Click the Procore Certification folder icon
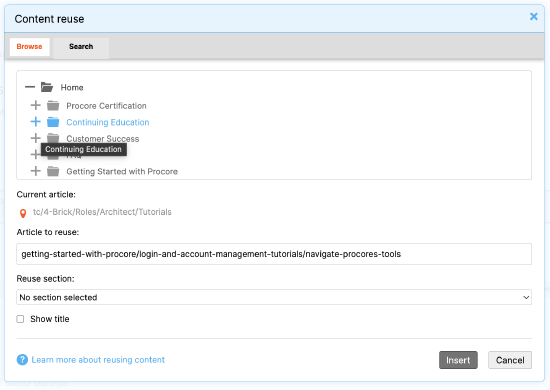Image resolution: width=550 pixels, height=390 pixels. click(x=53, y=105)
